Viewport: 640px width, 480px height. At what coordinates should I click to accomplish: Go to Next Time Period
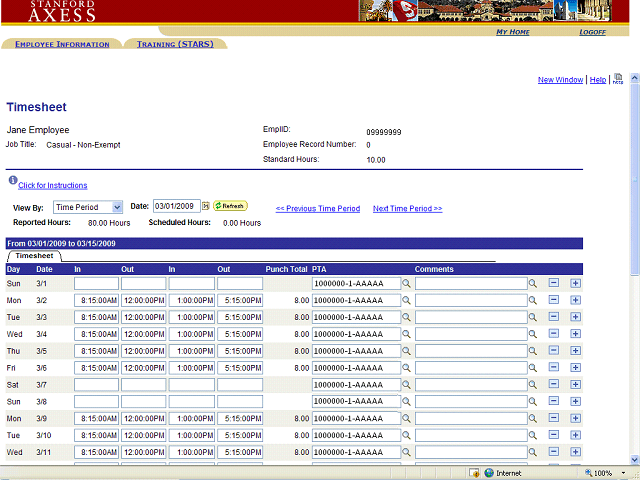click(x=407, y=209)
